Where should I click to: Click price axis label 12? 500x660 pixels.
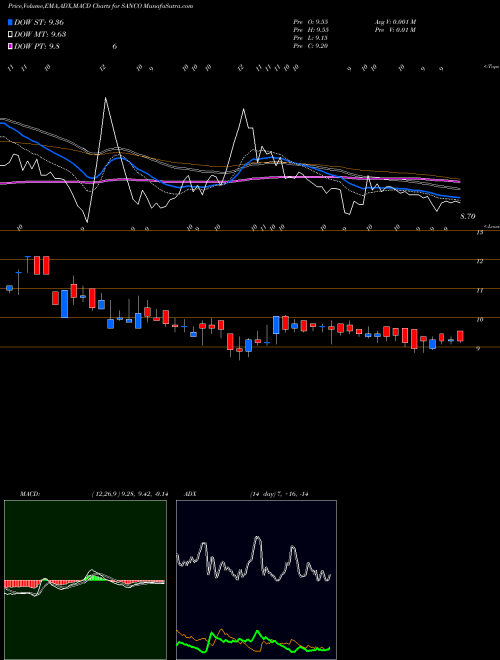click(479, 261)
